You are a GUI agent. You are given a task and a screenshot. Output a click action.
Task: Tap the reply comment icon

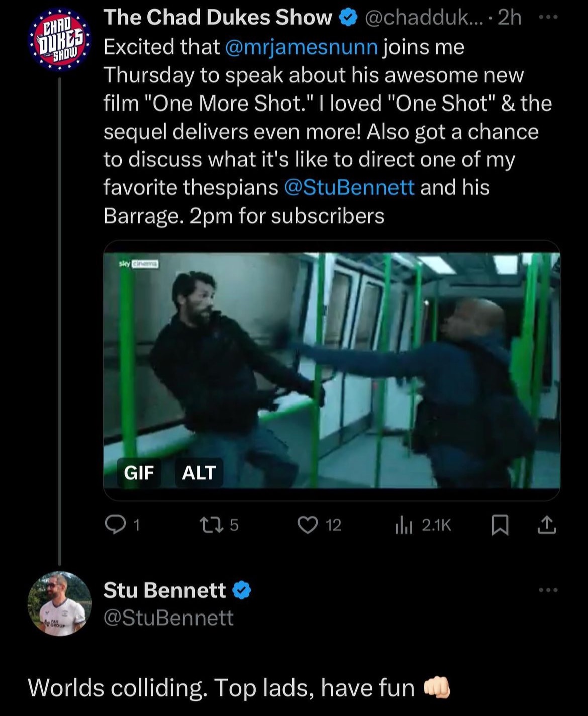115,525
